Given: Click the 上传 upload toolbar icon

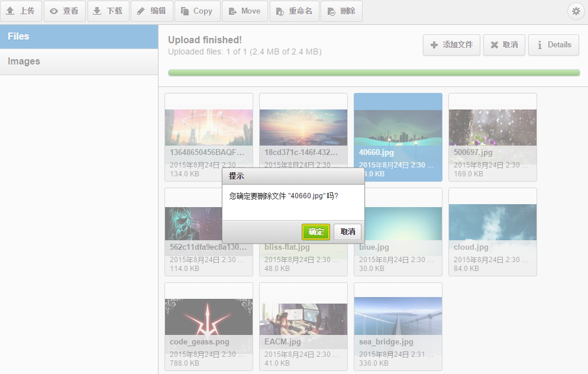Looking at the screenshot, I should pos(21,11).
